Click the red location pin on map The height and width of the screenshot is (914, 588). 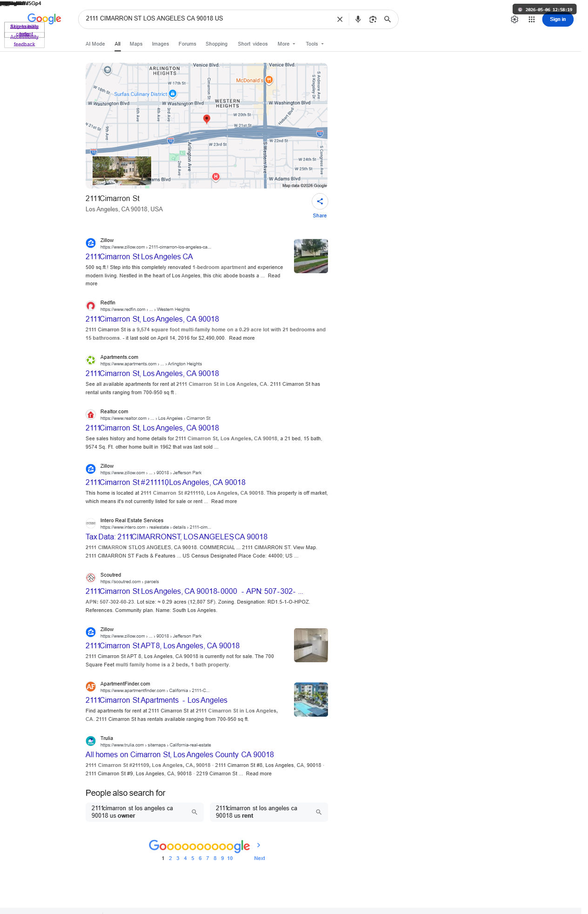point(207,119)
